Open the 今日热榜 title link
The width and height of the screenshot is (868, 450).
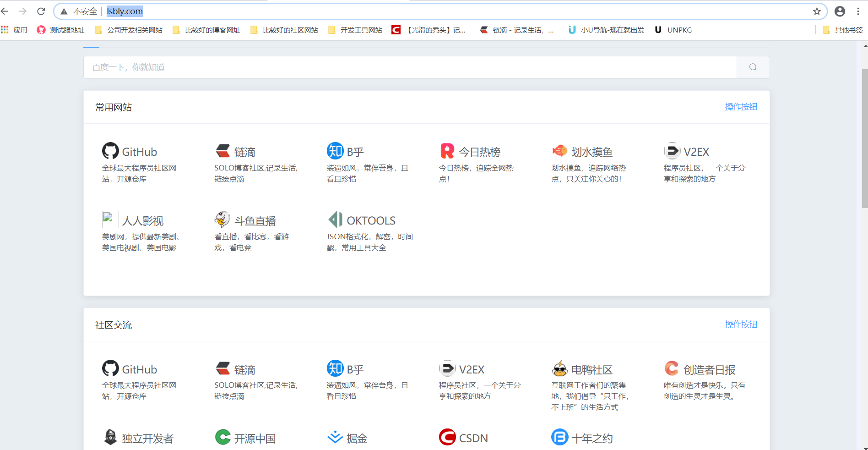tap(479, 152)
